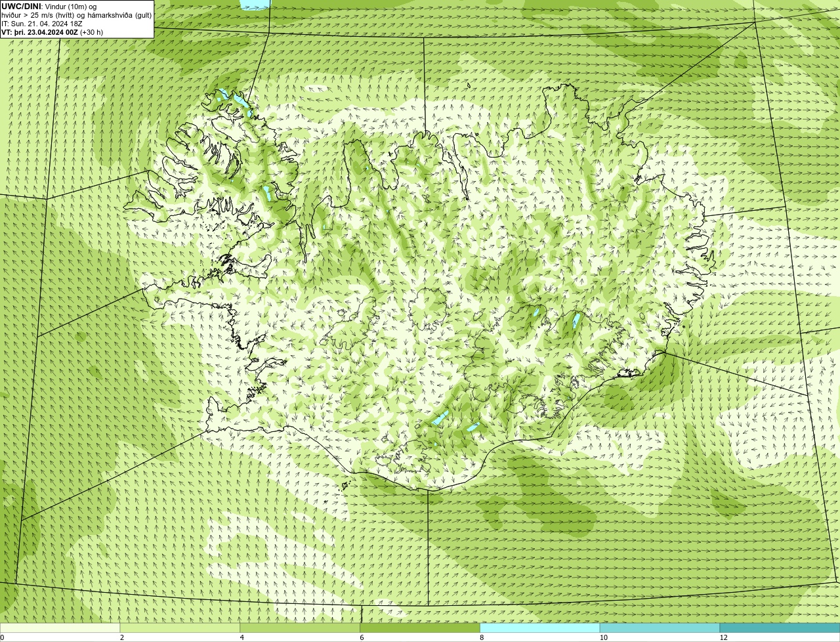The height and width of the screenshot is (642, 840).
Task: Click the 2–4 m/s light green swatch
Action: point(180,628)
